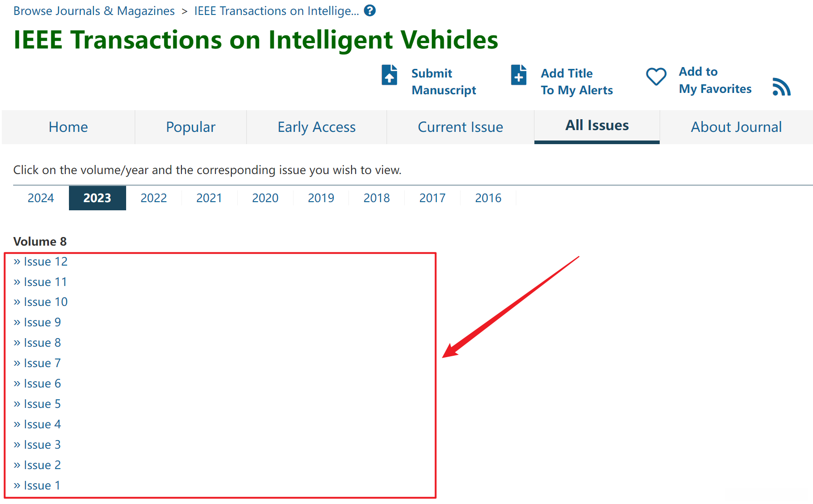Select the 2024 year volume
Image resolution: width=813 pixels, height=504 pixels.
coord(40,198)
